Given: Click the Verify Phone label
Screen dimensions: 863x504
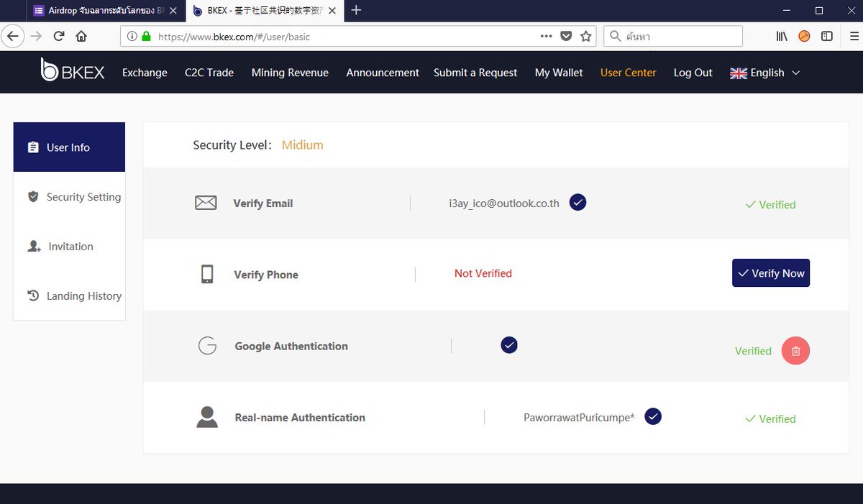Looking at the screenshot, I should (x=266, y=275).
